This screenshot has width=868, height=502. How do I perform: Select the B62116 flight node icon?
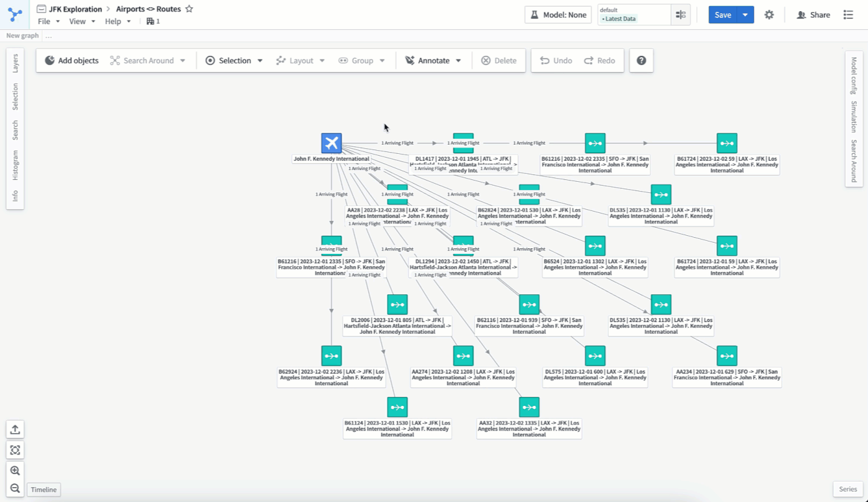coord(529,305)
